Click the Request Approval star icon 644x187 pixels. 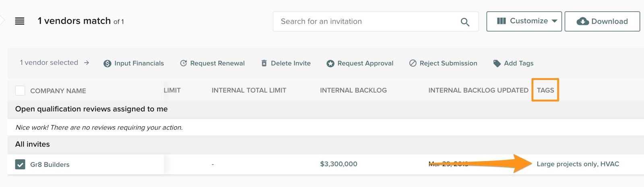pos(330,64)
